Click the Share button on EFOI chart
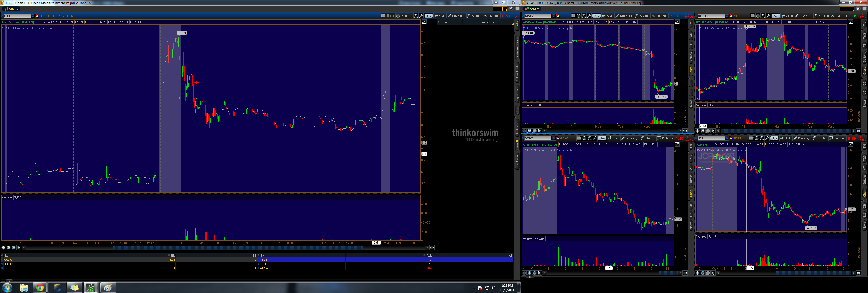Viewport: 868px width, 293px height. [388, 16]
